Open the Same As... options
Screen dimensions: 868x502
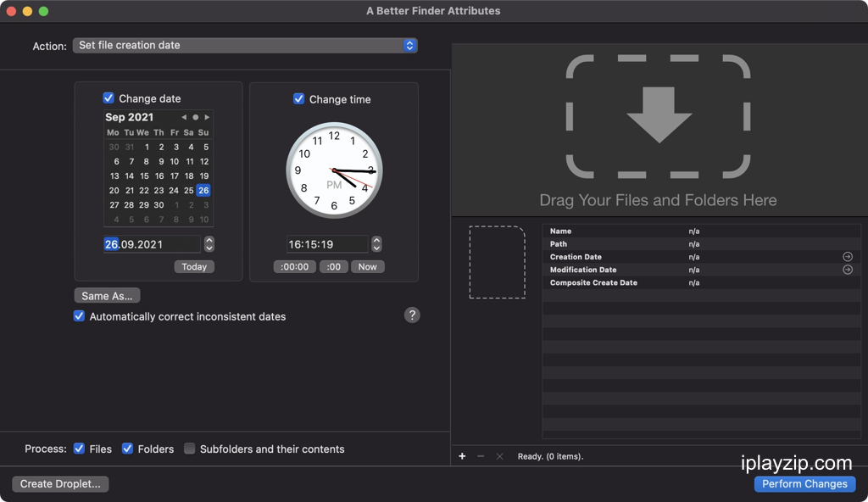(x=107, y=295)
